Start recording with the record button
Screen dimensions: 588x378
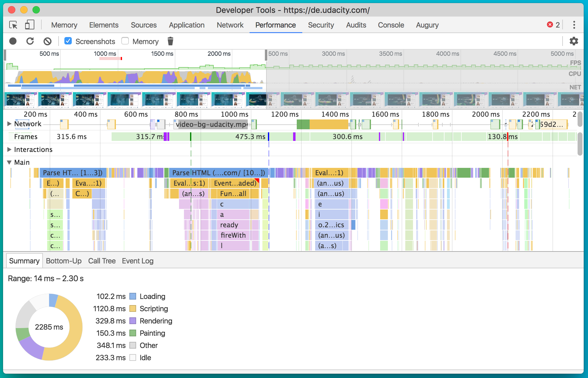coord(13,41)
